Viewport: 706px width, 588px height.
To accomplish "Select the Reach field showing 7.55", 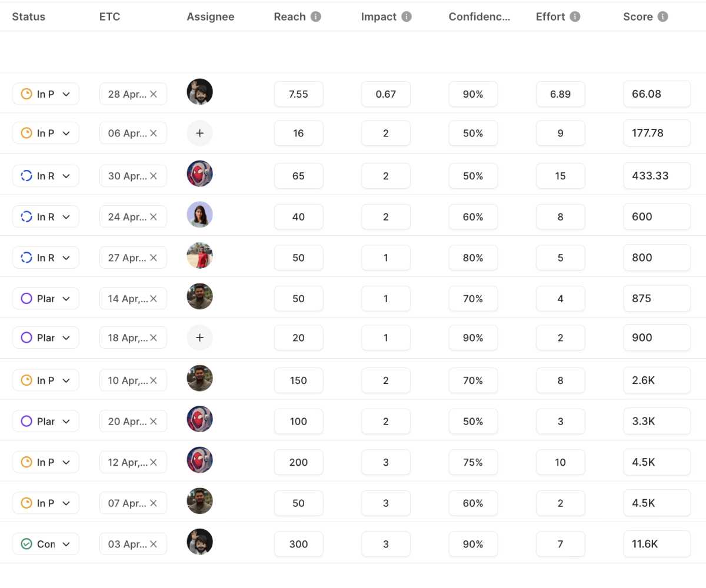I will [x=298, y=93].
